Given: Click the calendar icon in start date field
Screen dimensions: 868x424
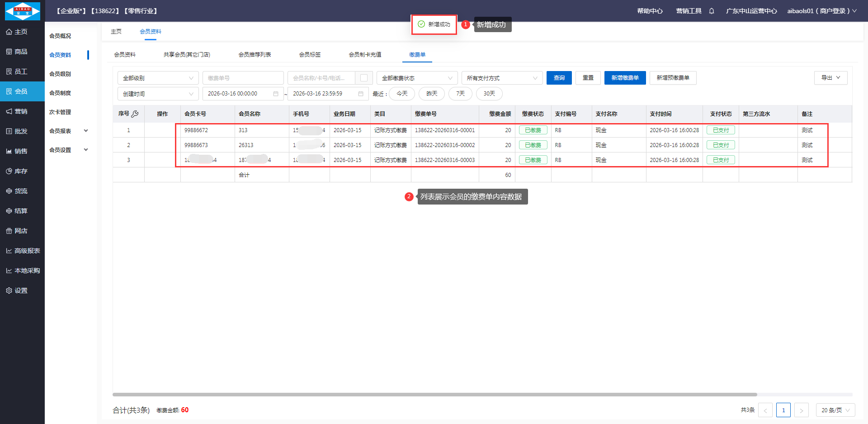Looking at the screenshot, I should (x=276, y=94).
